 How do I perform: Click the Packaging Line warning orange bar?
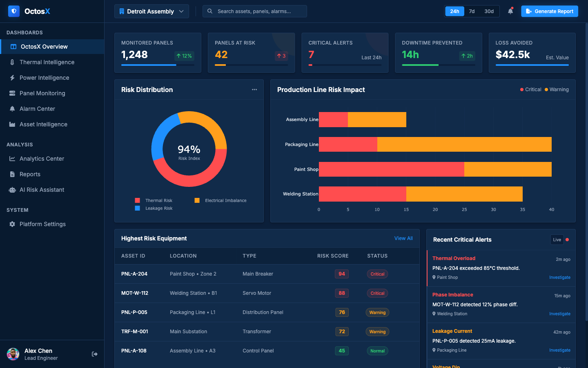pyautogui.click(x=464, y=144)
